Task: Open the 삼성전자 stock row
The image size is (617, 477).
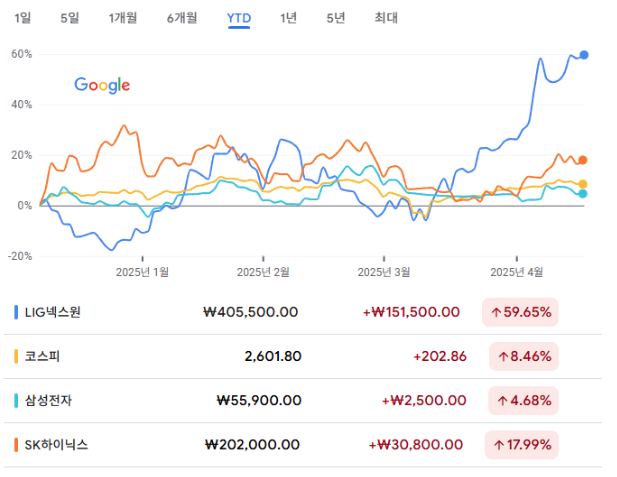Action: click(303, 401)
